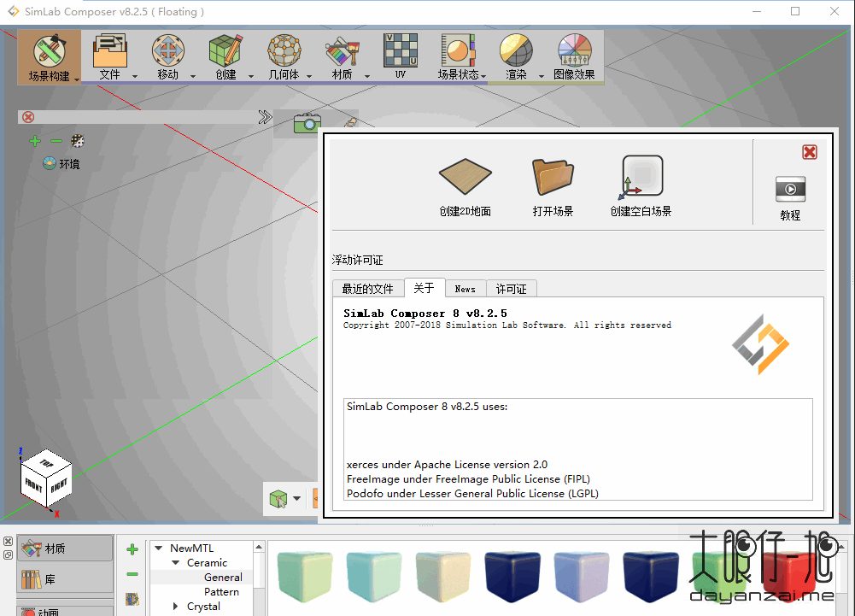Open the 库 library panel button
855x616 pixels.
[x=66, y=579]
